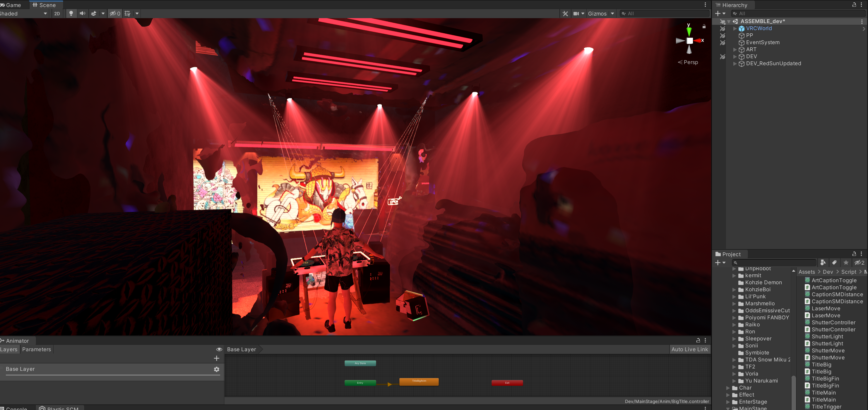Screen dimensions: 868x410
Task: Click the Project search field
Action: click(774, 263)
